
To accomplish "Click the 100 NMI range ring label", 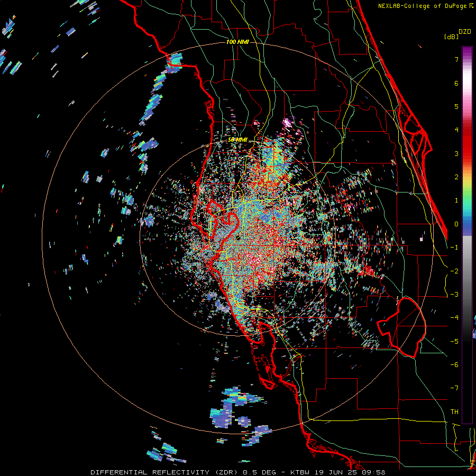I will point(237,42).
